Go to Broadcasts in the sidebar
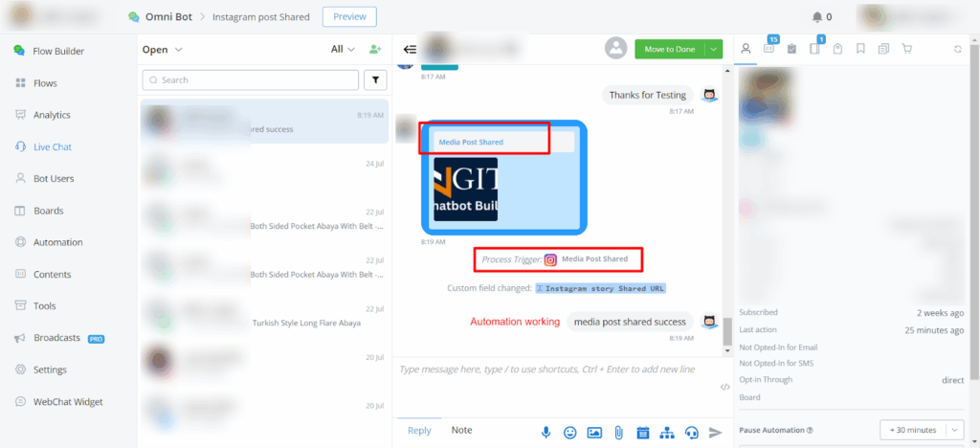This screenshot has height=448, width=980. pos(58,338)
